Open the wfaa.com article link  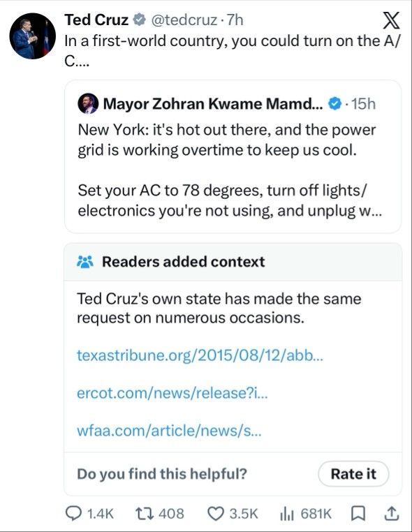(x=170, y=431)
